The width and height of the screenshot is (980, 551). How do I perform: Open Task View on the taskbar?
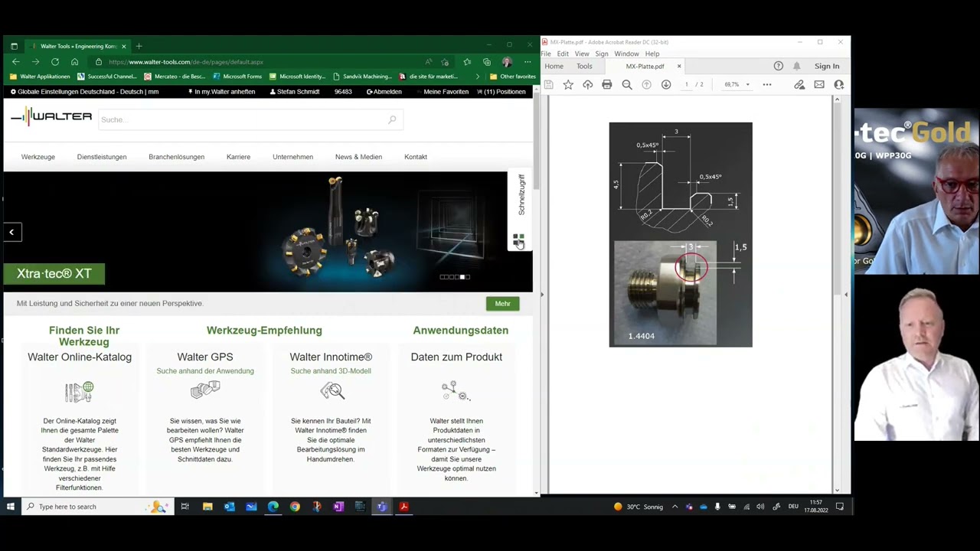(x=185, y=507)
